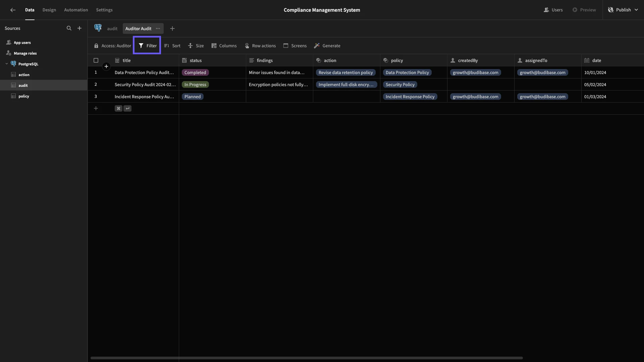Click Incident Response Policy tag in policy column
The width and height of the screenshot is (644, 362).
(410, 97)
